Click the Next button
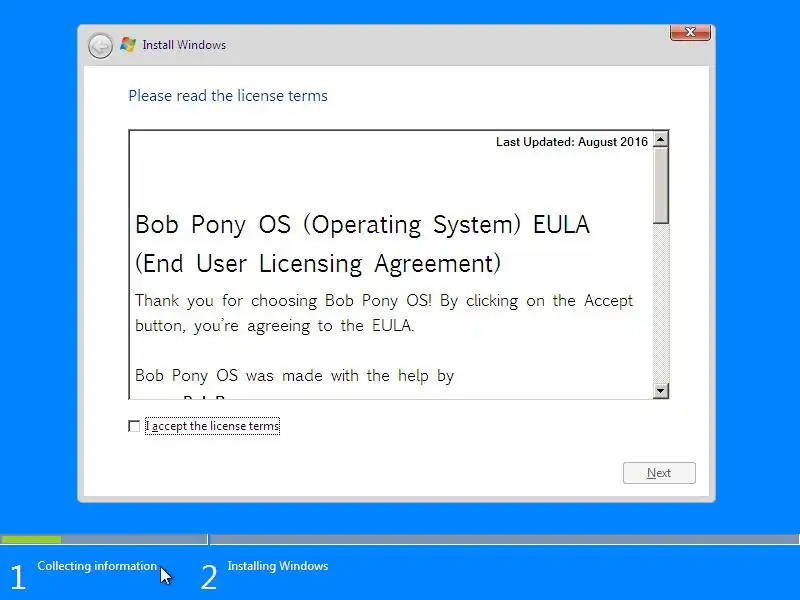This screenshot has height=600, width=800. 659,473
